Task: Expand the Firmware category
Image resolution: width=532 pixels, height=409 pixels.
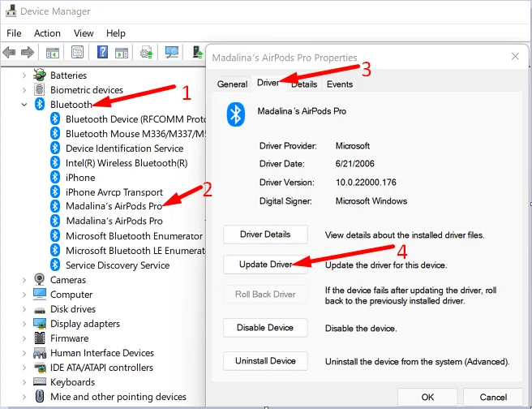Action: (x=24, y=338)
